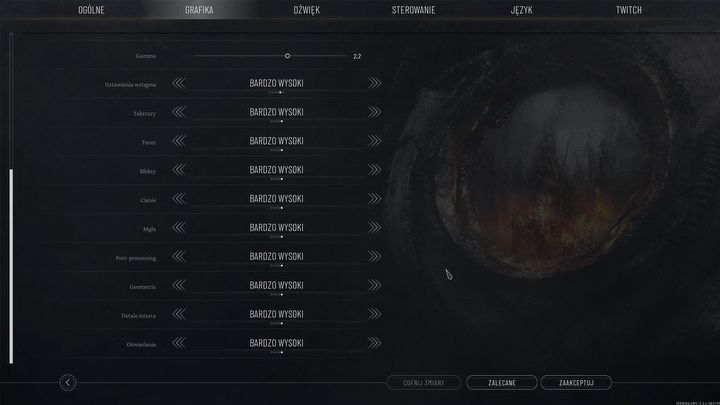Step Ustawienia wstępne preset to previous value
The width and height of the screenshot is (720, 405).
click(x=179, y=83)
